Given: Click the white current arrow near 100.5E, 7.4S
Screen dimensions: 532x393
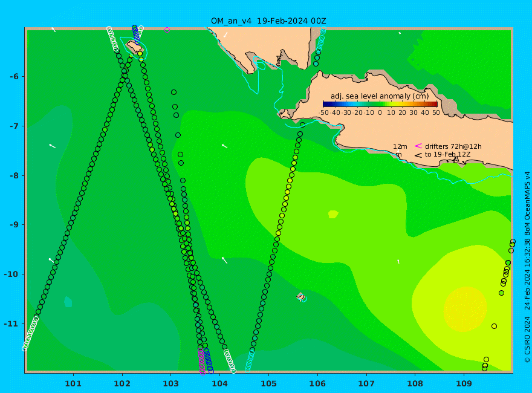Looking at the screenshot, I should click(x=52, y=146).
